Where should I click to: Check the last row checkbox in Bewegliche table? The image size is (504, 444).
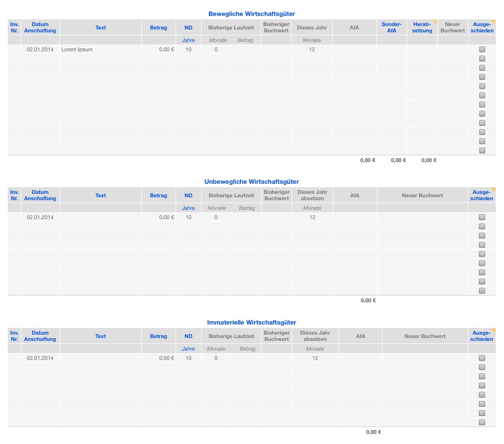coord(482,150)
